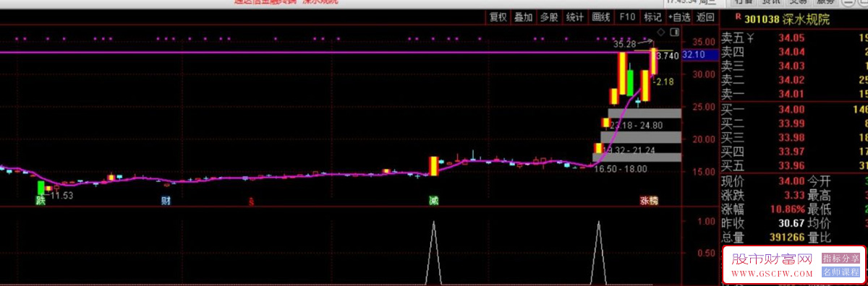This screenshot has width=868, height=286.
Task: Click the green 跌 marker on the chart
Action: point(41,200)
